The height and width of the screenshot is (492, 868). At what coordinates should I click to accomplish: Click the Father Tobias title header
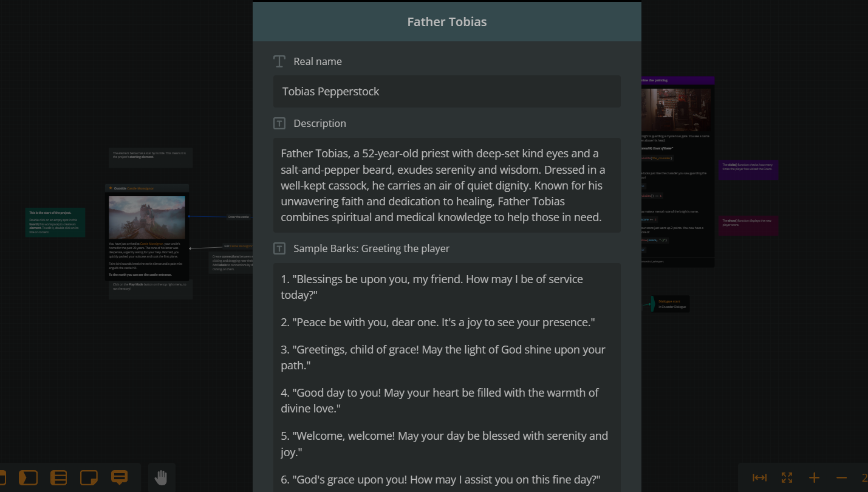point(447,22)
